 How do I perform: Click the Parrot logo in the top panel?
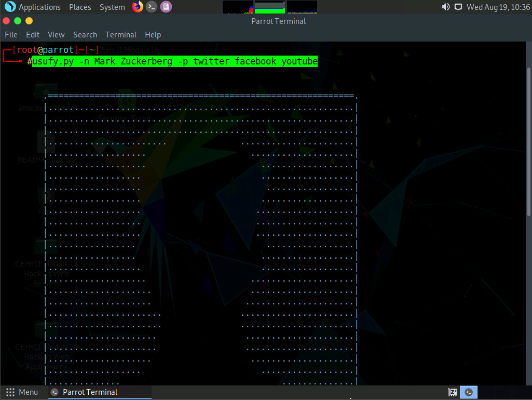[x=10, y=6]
